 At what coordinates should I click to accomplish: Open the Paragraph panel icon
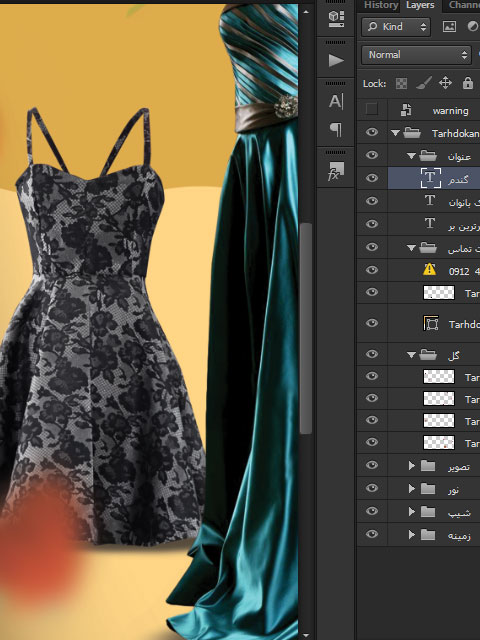pos(336,129)
